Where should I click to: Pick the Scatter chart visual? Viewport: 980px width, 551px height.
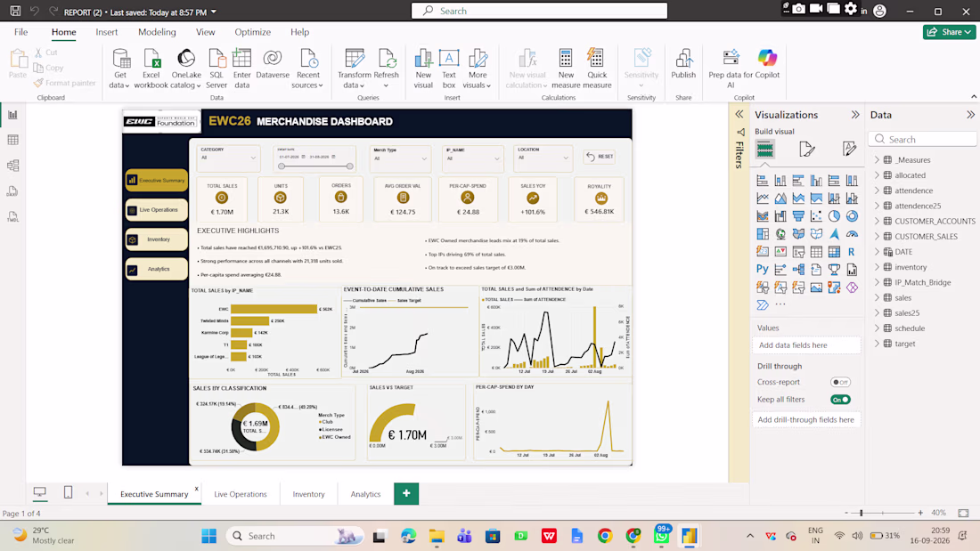pos(816,216)
